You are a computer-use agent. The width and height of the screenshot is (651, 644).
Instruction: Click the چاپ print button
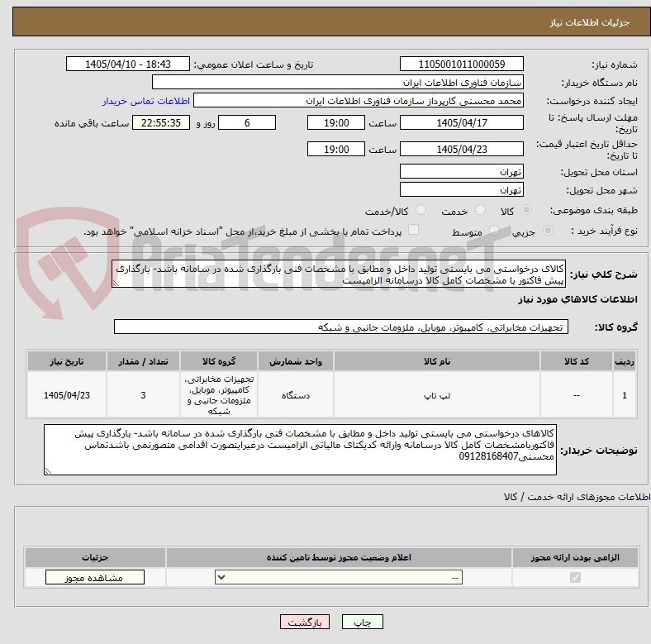pyautogui.click(x=362, y=622)
